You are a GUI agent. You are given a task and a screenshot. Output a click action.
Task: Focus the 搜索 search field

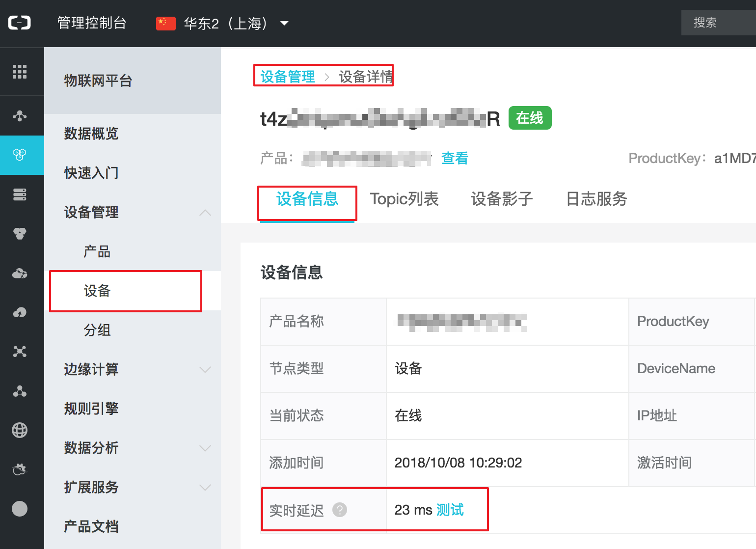(719, 23)
